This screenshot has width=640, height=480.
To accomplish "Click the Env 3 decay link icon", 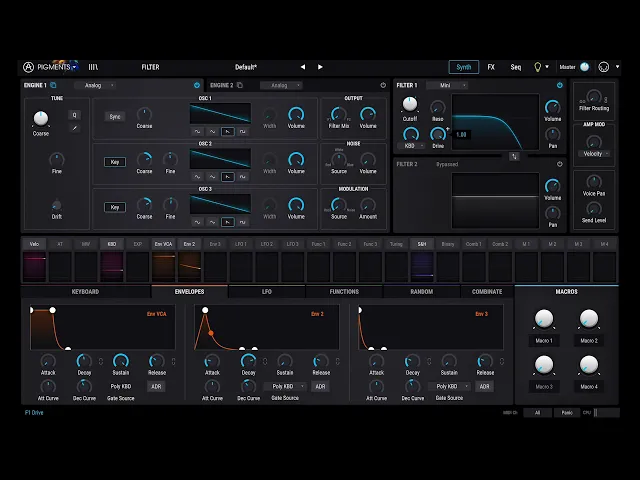I will click(429, 361).
